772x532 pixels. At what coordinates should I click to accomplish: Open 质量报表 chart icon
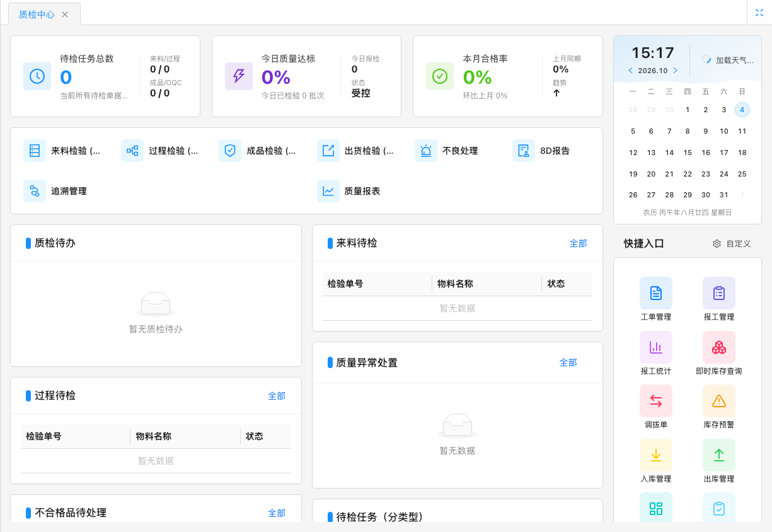(328, 191)
